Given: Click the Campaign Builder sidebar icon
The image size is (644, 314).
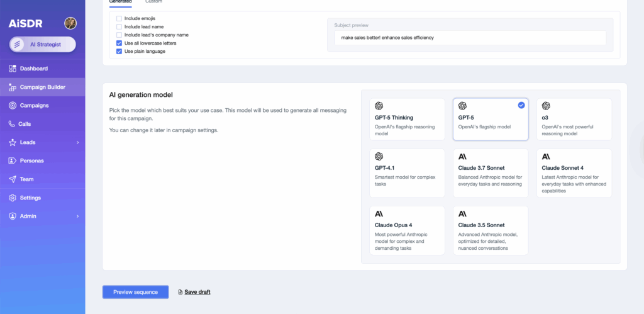Looking at the screenshot, I should coord(13,87).
